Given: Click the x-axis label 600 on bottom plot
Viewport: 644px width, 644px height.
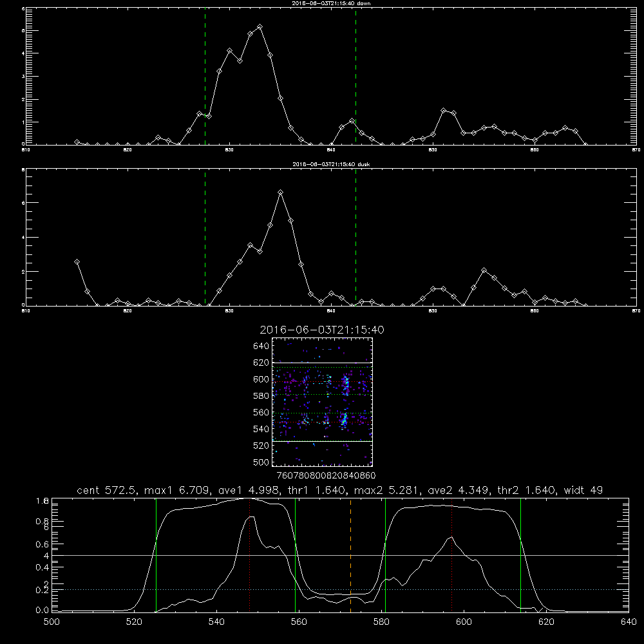Looking at the screenshot, I should (x=464, y=622).
